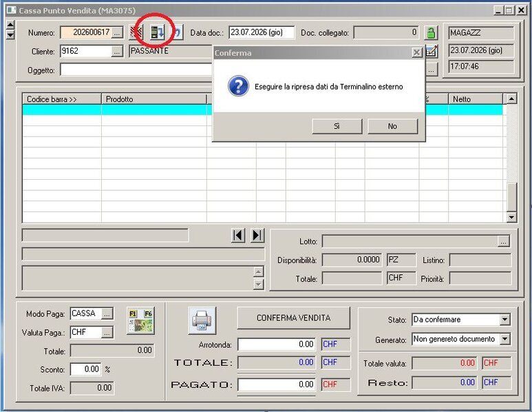Click the MAGAZZ box
The height and width of the screenshot is (412, 532).
tap(481, 33)
